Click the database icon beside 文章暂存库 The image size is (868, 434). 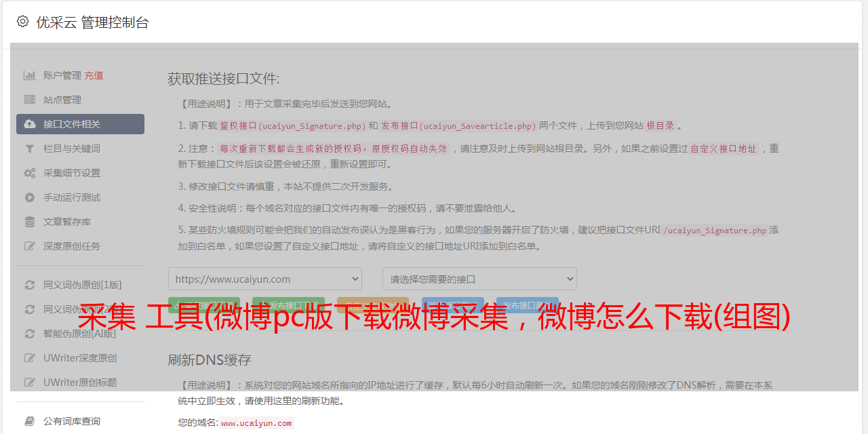coord(30,222)
